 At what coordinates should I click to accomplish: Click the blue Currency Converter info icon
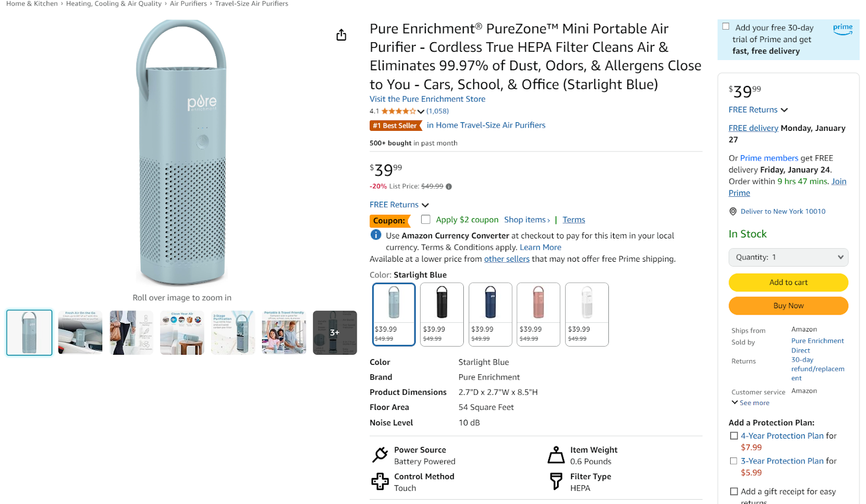375,235
